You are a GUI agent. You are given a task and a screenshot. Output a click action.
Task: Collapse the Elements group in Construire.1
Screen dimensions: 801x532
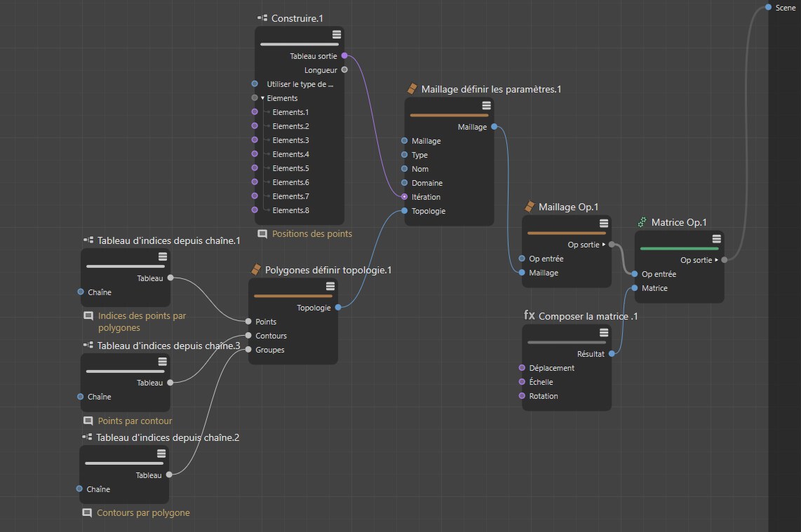[x=262, y=98]
